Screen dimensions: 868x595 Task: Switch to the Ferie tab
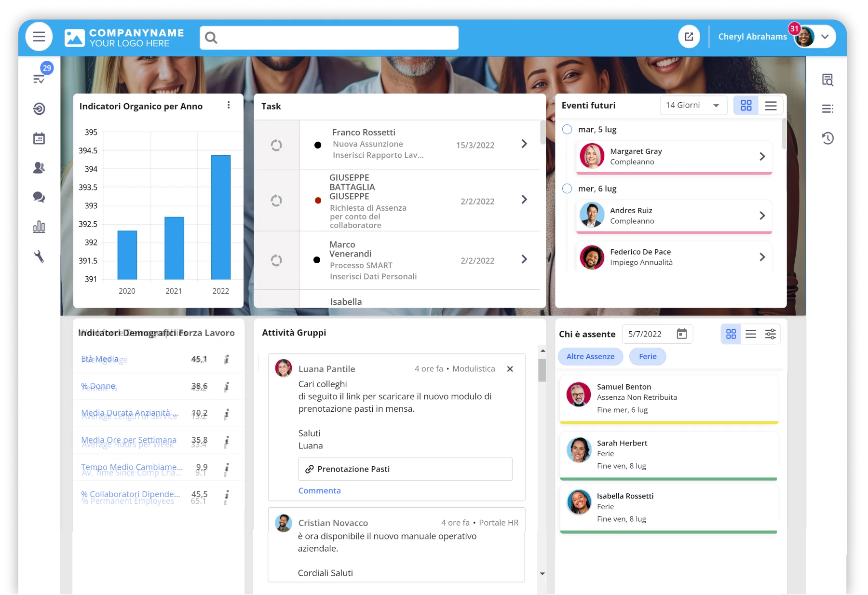pos(648,356)
